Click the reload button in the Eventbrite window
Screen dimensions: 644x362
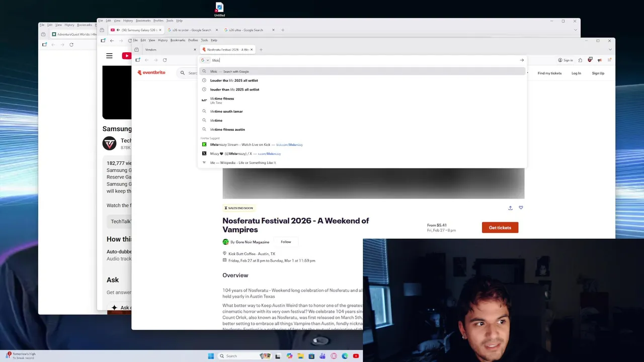click(165, 60)
